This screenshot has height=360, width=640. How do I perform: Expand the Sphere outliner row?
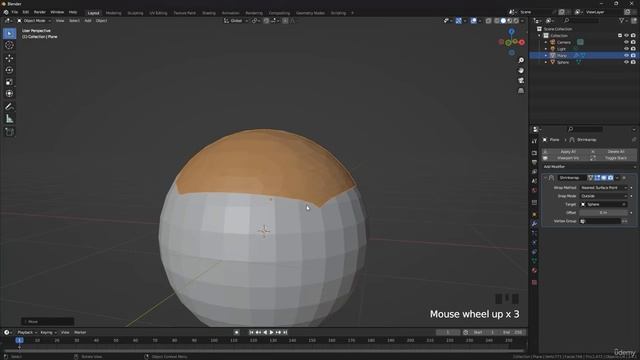click(546, 62)
